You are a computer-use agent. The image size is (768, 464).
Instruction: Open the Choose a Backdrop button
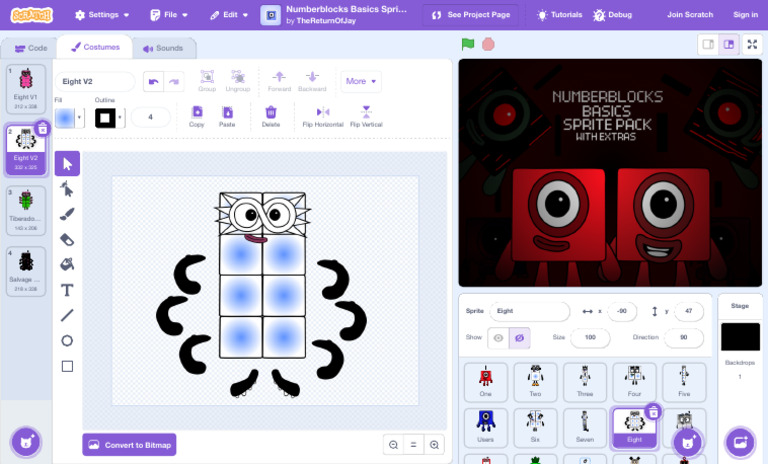click(740, 442)
